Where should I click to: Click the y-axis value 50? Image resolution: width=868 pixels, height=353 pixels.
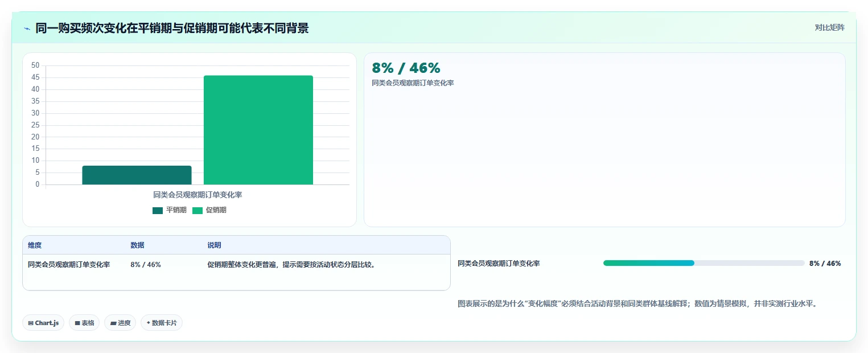pyautogui.click(x=35, y=65)
